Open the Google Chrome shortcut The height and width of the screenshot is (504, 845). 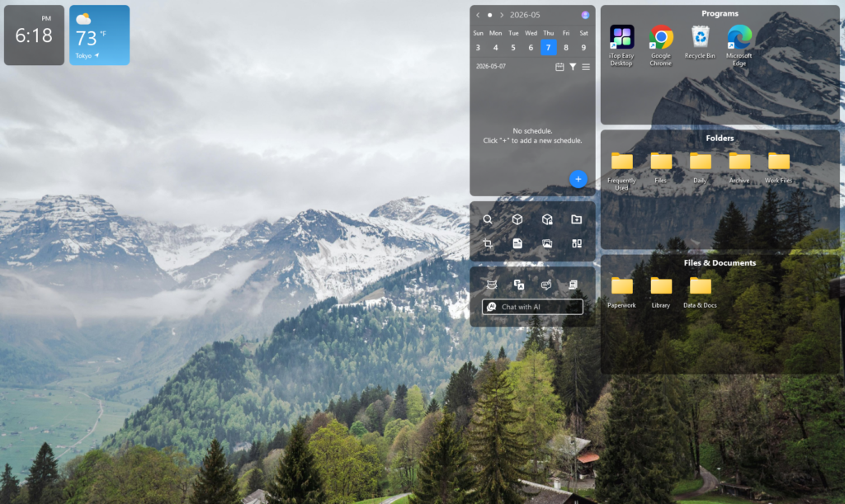661,45
